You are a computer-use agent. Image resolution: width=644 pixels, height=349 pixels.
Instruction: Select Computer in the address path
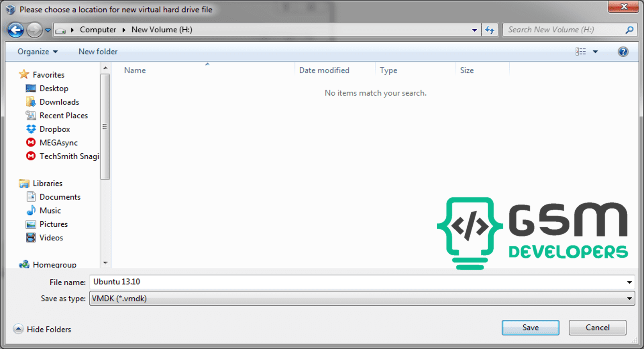(98, 30)
